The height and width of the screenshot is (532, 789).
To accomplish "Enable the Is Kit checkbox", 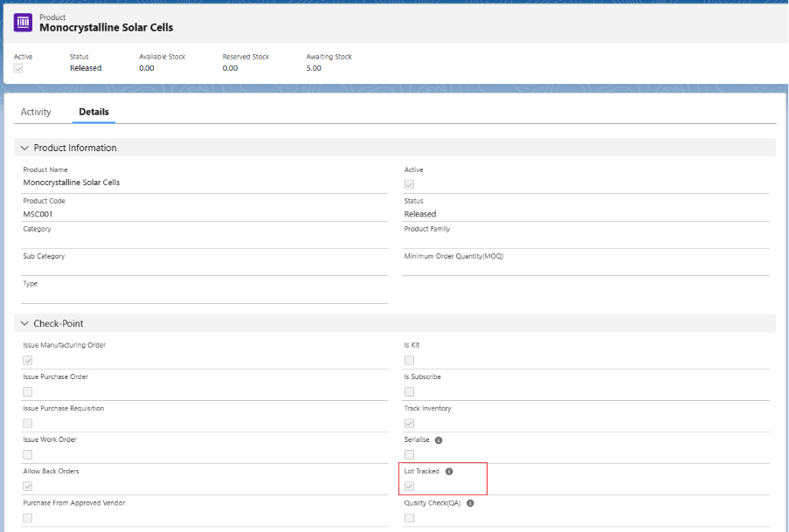I will pyautogui.click(x=409, y=360).
